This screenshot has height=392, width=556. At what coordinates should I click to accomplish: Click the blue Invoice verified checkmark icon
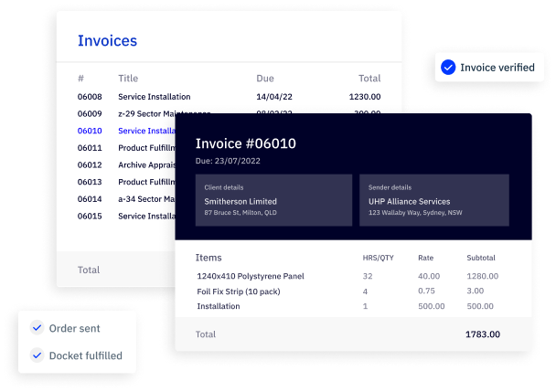click(x=448, y=68)
